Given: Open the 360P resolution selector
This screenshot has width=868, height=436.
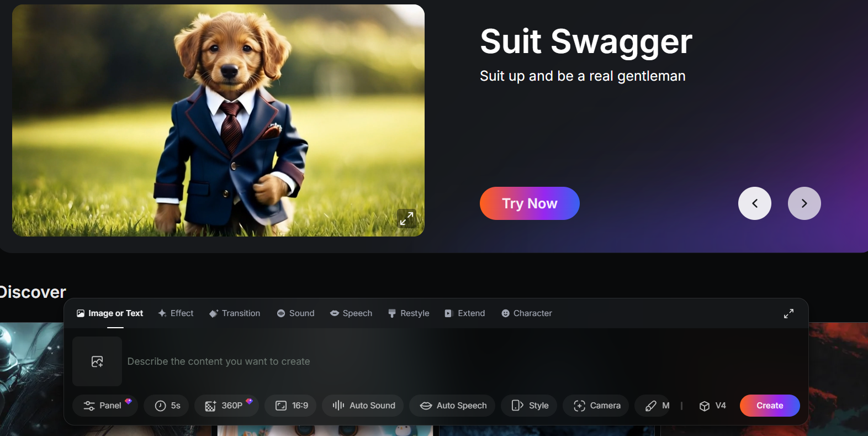Looking at the screenshot, I should (226, 406).
